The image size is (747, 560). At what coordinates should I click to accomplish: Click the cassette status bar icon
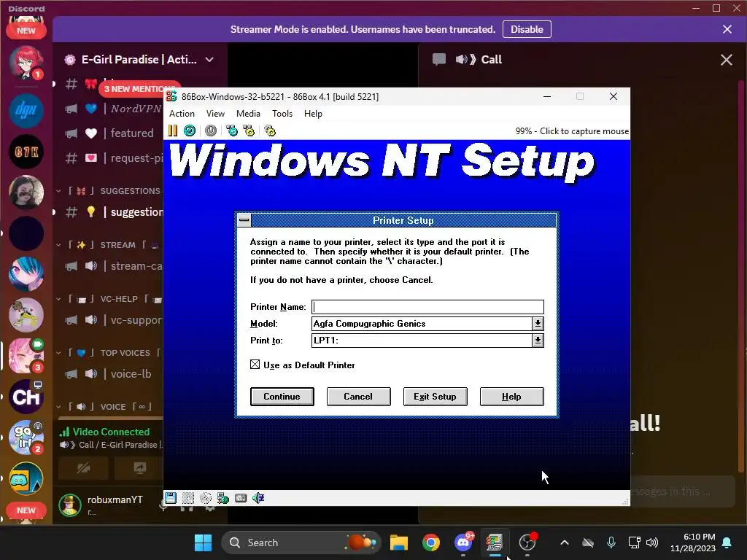point(241,498)
